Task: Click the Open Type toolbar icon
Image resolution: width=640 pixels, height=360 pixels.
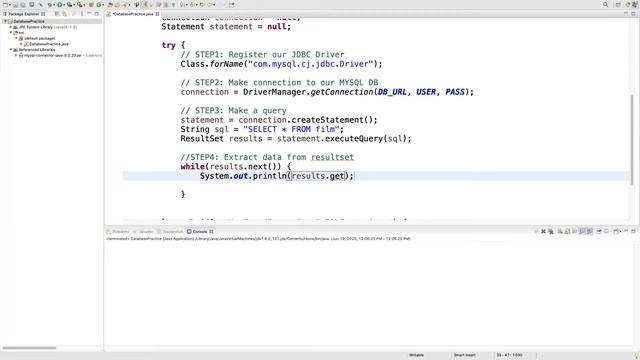Action: (110, 5)
